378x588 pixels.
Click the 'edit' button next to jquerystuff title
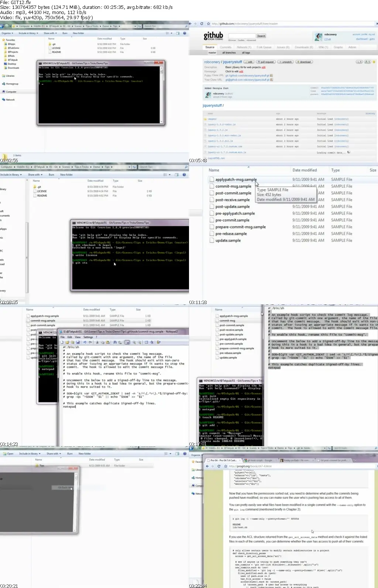(x=249, y=62)
